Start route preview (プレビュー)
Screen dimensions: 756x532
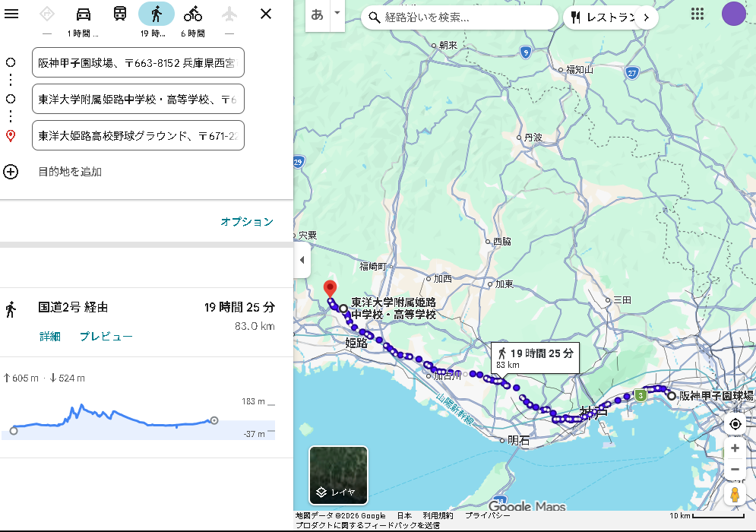[106, 337]
